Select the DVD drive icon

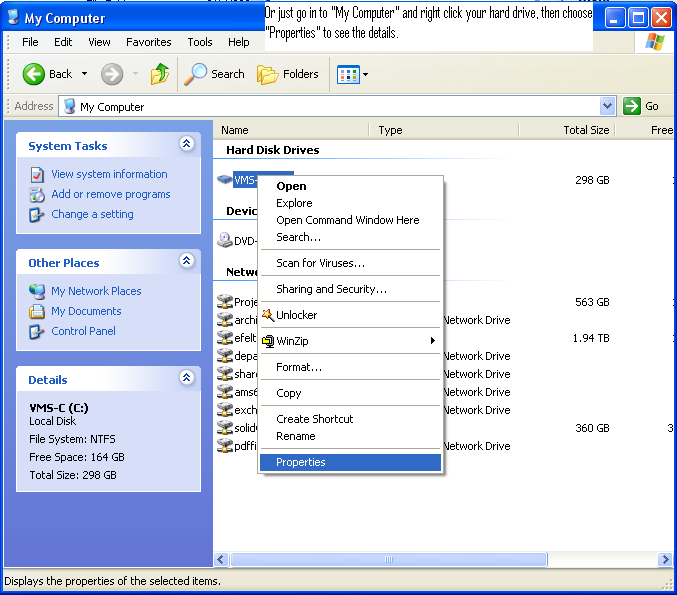pyautogui.click(x=225, y=240)
